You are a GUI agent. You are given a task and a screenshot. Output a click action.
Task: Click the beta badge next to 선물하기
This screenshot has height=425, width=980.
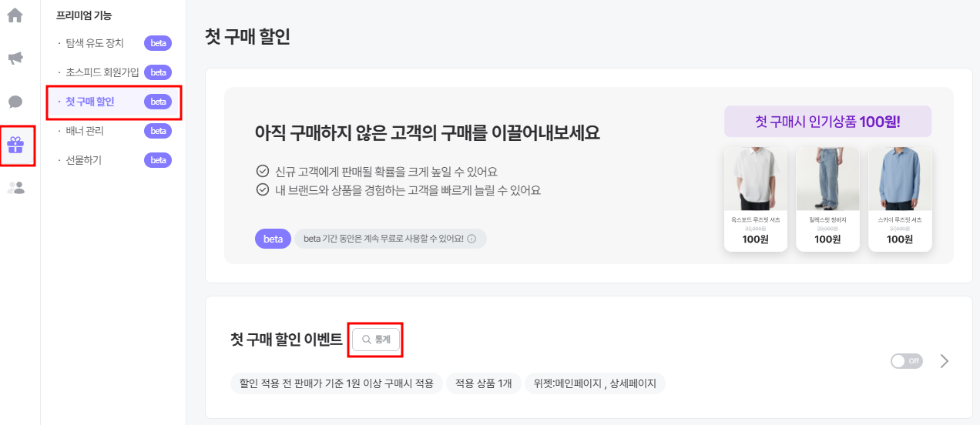pos(158,160)
